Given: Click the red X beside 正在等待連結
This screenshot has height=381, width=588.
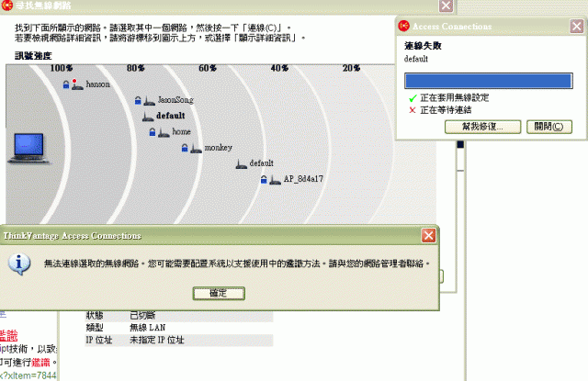Looking at the screenshot, I should [x=413, y=110].
